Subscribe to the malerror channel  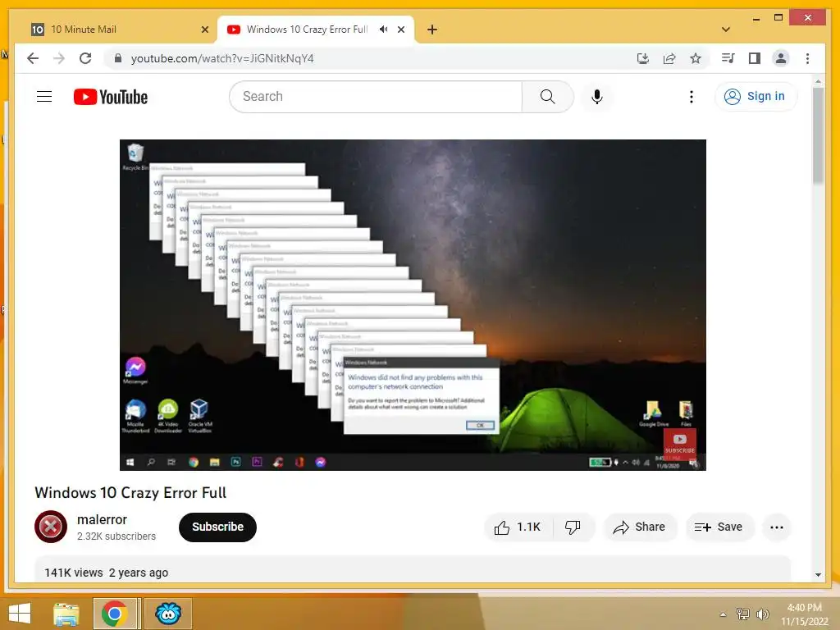217,527
